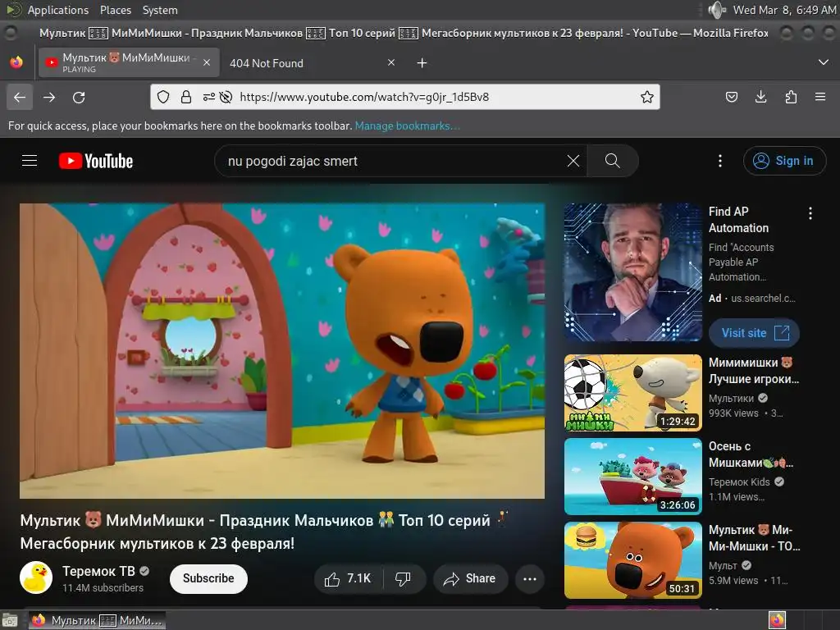
Task: Show the desktop with bottom-left panel icon
Action: pos(10,620)
